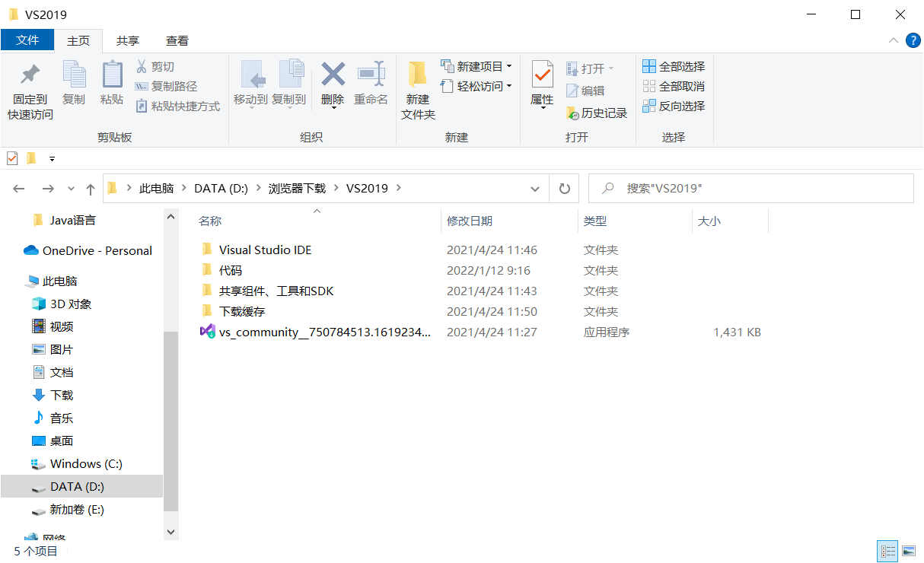The height and width of the screenshot is (563, 924).
Task: Click the Cut scissors button
Action: coord(155,67)
